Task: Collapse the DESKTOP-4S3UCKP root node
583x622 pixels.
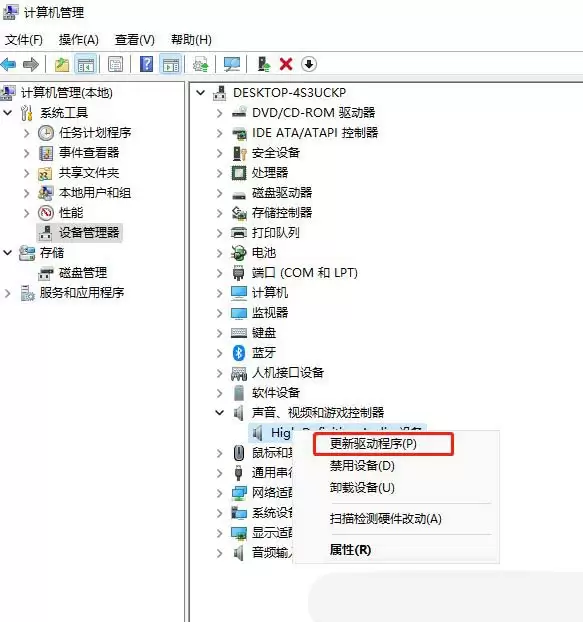Action: click(201, 93)
